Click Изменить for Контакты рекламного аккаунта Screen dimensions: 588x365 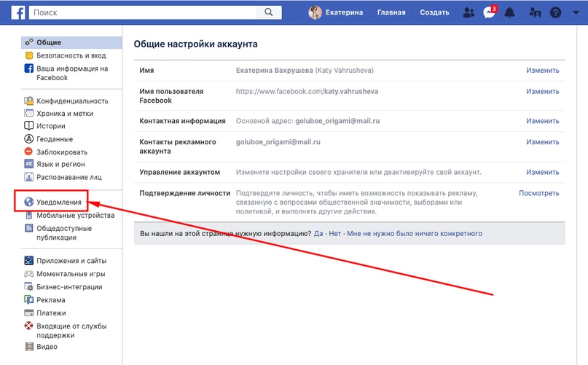[542, 142]
